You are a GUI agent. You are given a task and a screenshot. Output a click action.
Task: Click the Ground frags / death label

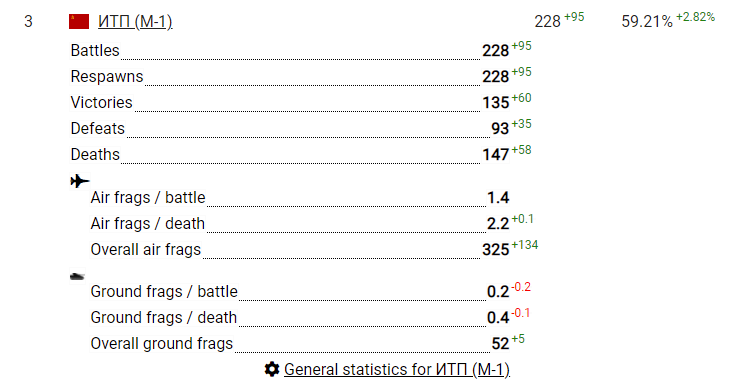(x=164, y=317)
